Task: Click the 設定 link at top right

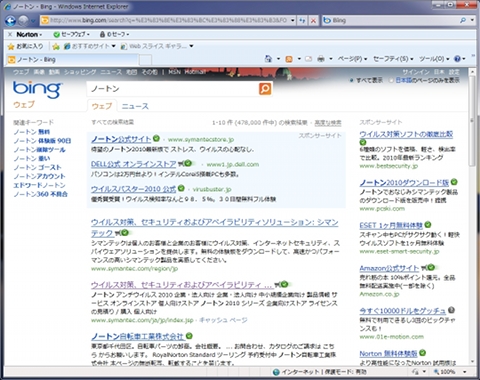Action: [x=454, y=72]
